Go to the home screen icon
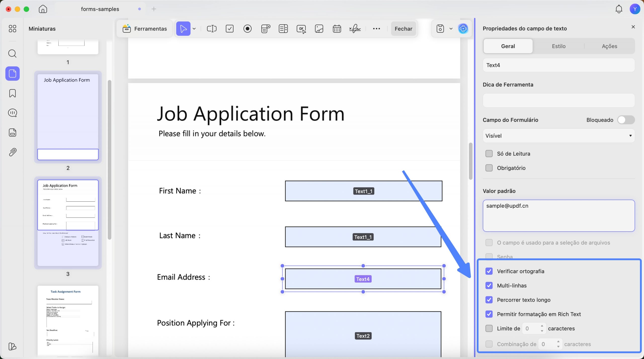This screenshot has height=359, width=644. (43, 9)
